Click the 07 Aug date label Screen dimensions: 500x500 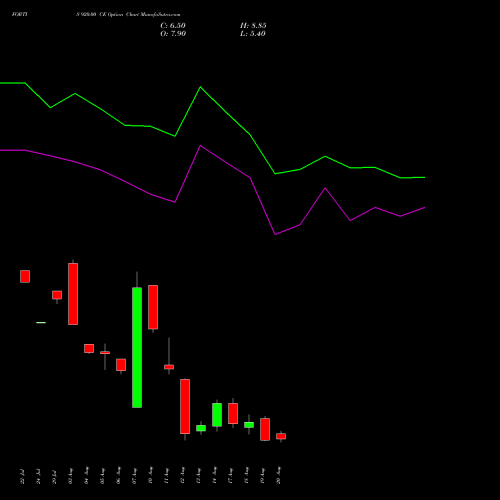point(134,476)
